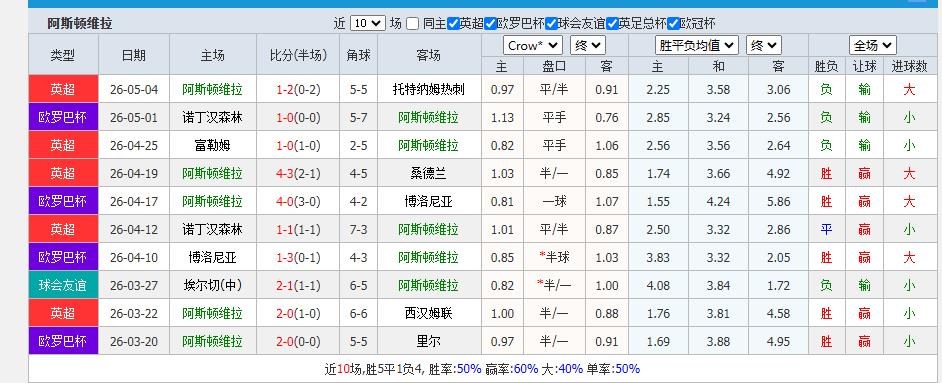The height and width of the screenshot is (383, 942).
Task: Click the date 26-04-25
Action: (134, 145)
